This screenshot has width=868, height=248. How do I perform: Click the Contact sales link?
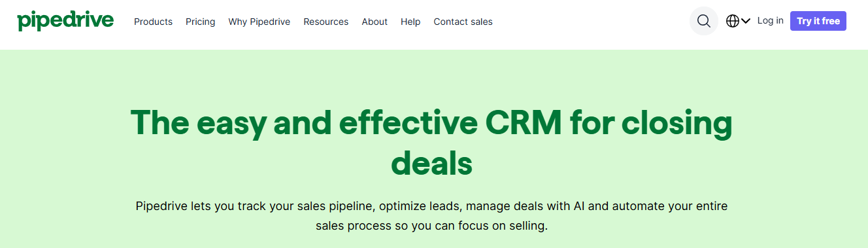tap(463, 22)
